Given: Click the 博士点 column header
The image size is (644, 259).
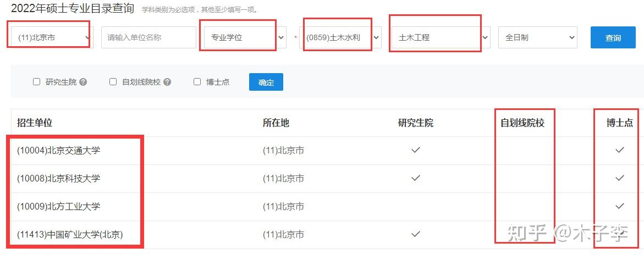Looking at the screenshot, I should tap(620, 123).
